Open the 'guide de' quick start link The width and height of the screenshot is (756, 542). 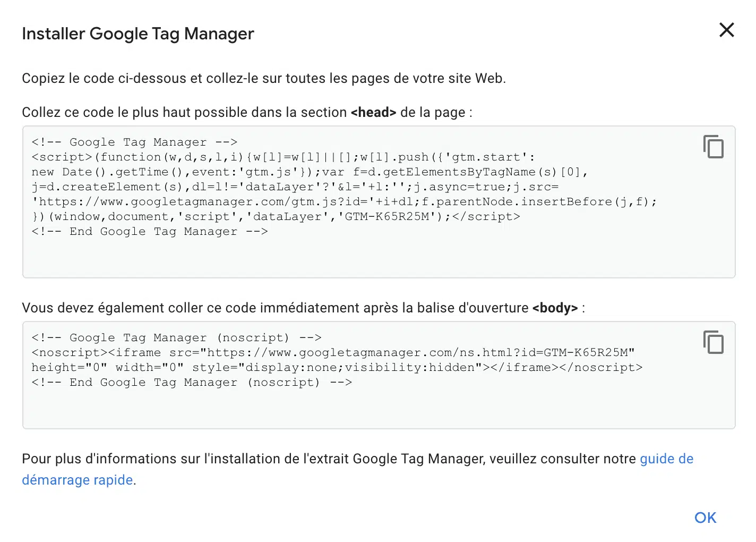pos(667,459)
